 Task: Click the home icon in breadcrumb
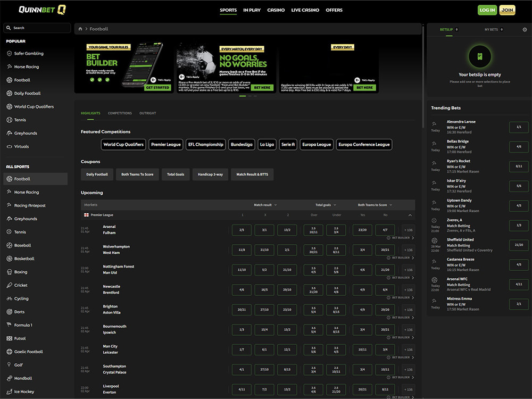pos(80,29)
